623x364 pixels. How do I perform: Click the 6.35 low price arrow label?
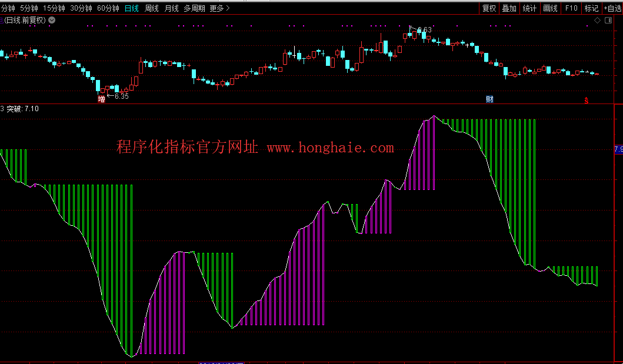tap(118, 96)
